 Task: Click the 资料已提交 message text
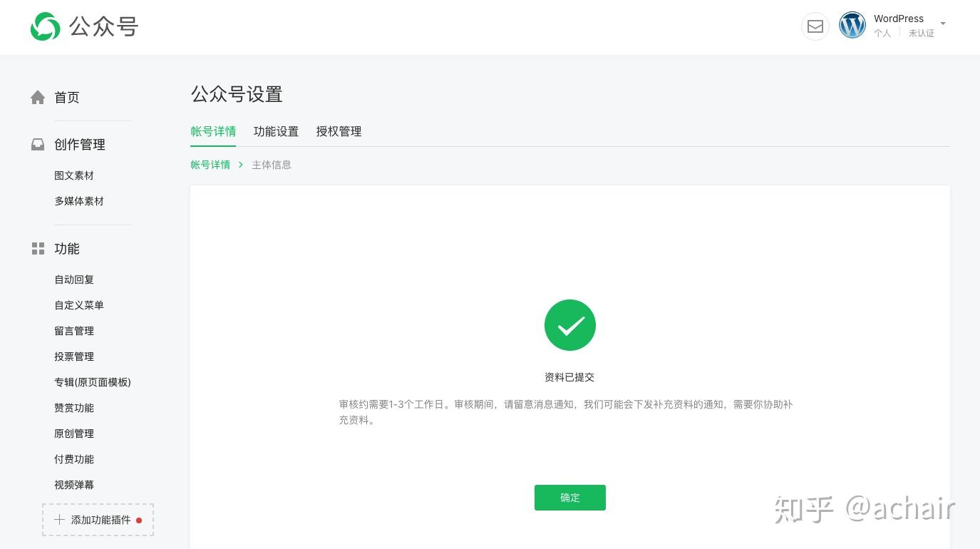[569, 377]
